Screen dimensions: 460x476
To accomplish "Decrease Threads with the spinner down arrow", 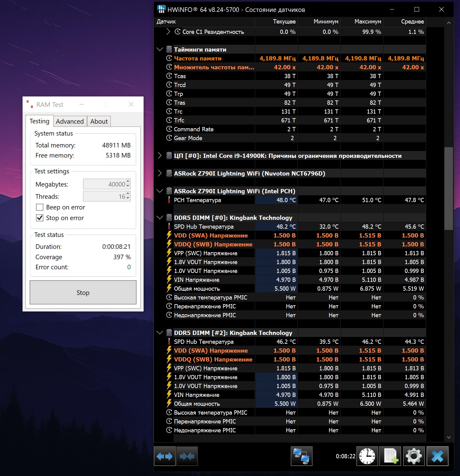I will coord(128,198).
